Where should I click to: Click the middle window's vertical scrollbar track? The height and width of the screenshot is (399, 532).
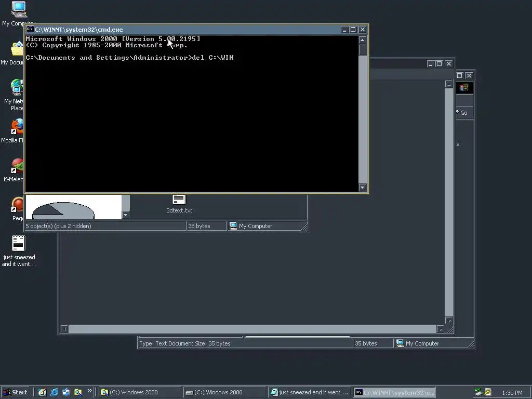point(449,203)
